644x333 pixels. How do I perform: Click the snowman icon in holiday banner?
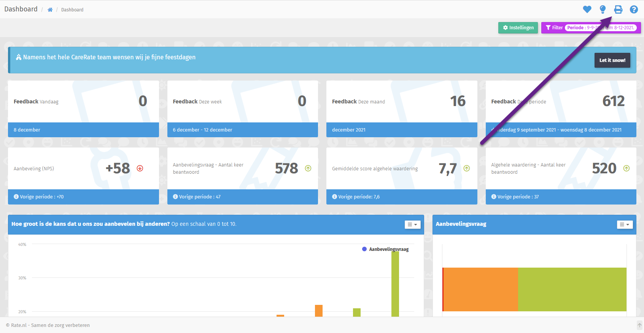[x=19, y=57]
